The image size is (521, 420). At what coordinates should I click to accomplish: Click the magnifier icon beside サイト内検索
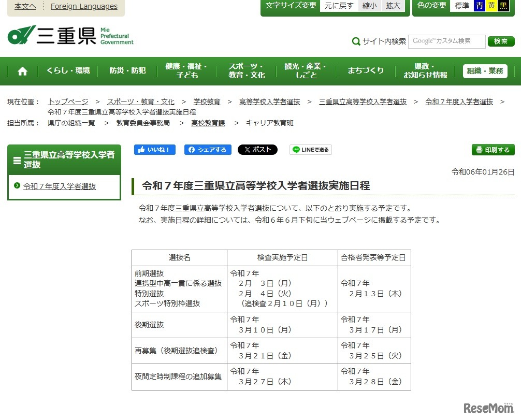(356, 41)
